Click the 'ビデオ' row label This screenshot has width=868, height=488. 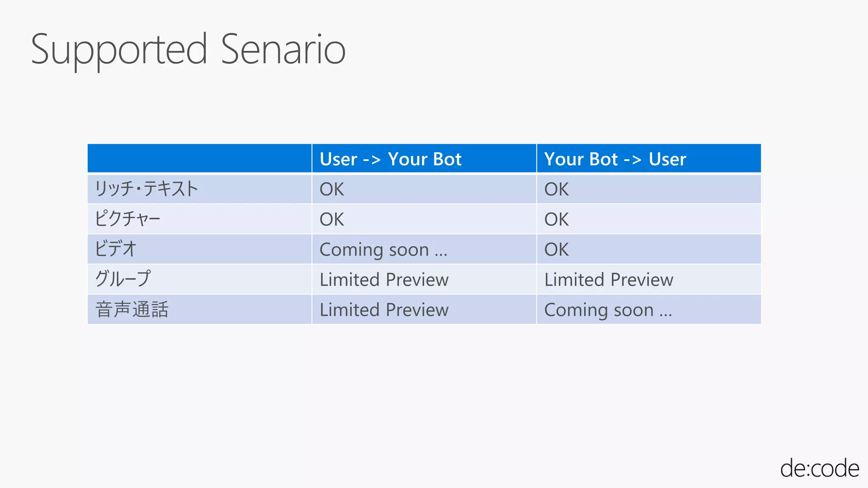coord(115,249)
